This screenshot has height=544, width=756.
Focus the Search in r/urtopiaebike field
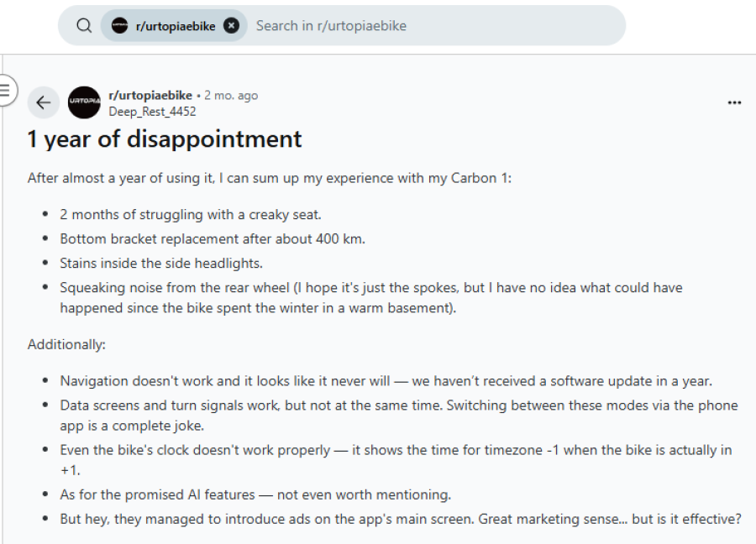point(420,25)
